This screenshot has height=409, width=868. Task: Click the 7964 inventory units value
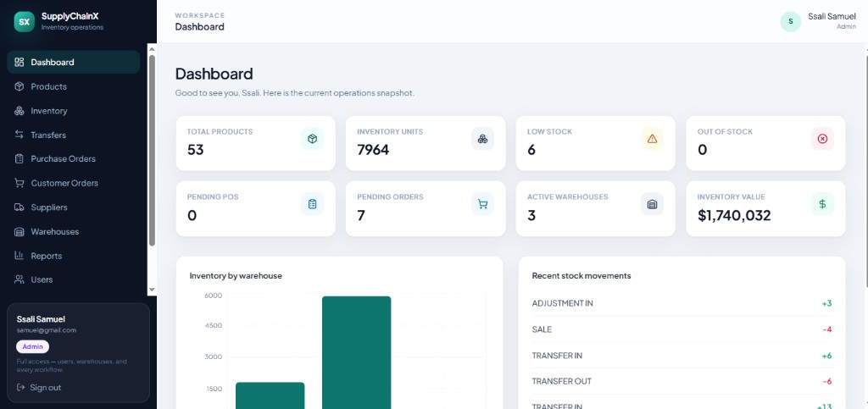coord(373,149)
